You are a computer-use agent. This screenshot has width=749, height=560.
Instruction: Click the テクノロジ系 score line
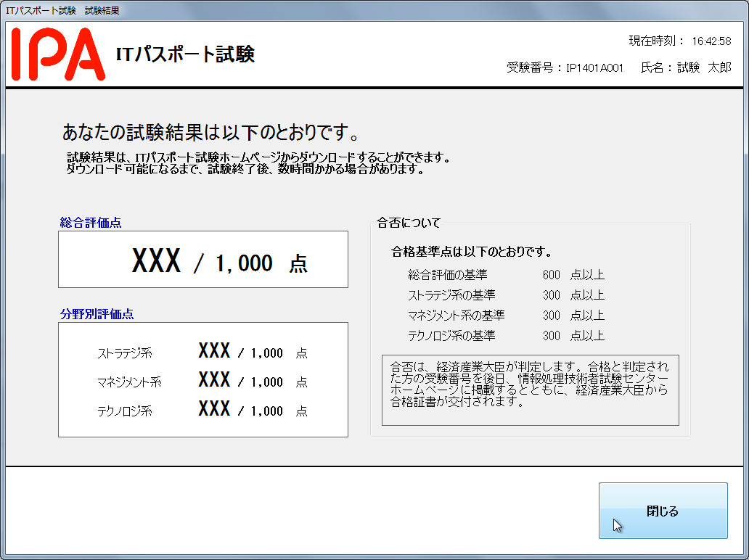pyautogui.click(x=203, y=408)
